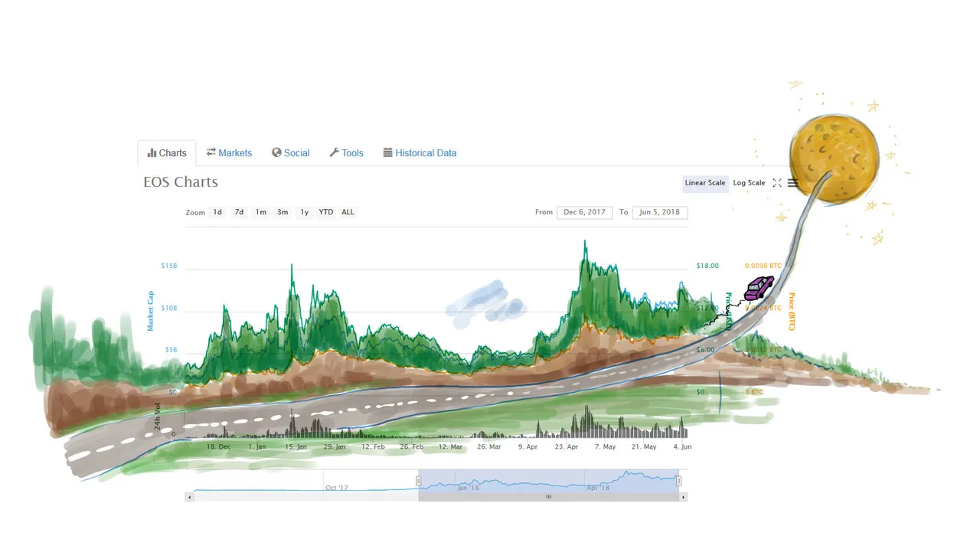Click Oct '17 label in the navigator
The image size is (980, 536).
pyautogui.click(x=337, y=488)
